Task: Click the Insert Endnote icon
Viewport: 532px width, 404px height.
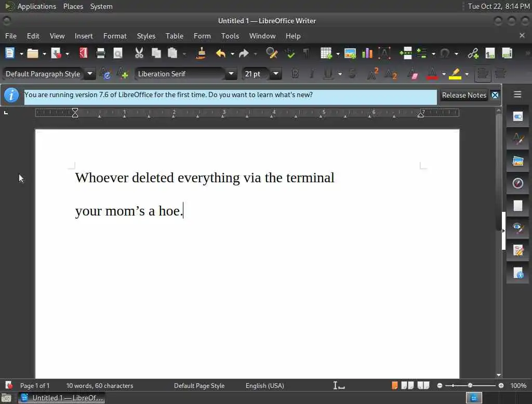Action: (507, 53)
